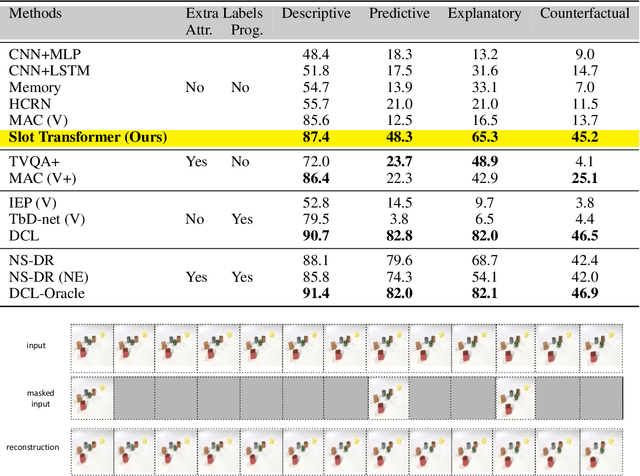Click the Counterfactual column header

coord(585,13)
